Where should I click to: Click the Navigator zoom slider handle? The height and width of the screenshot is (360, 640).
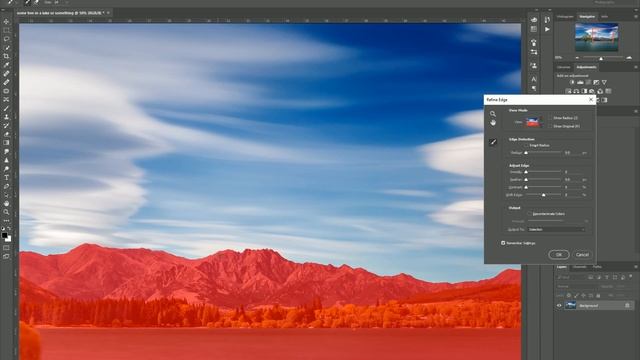click(x=601, y=58)
